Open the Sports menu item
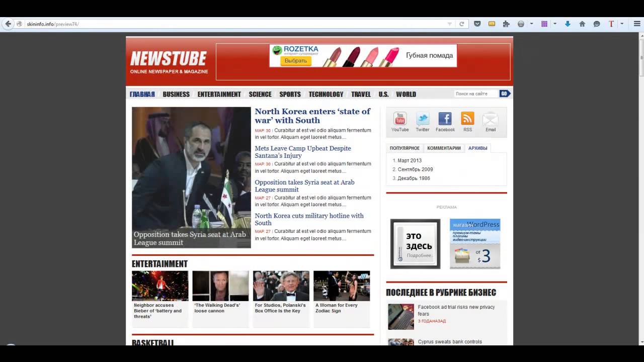644x362 pixels. [290, 94]
